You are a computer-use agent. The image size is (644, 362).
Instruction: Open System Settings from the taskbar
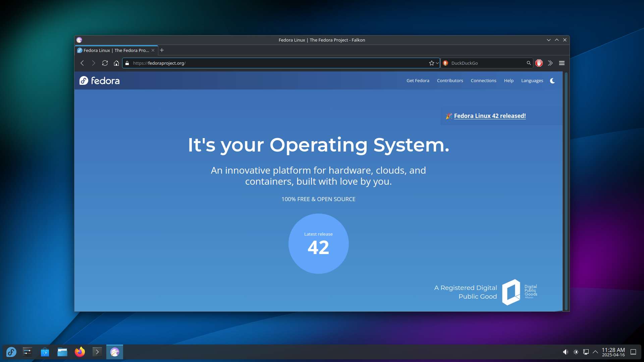[x=28, y=352]
